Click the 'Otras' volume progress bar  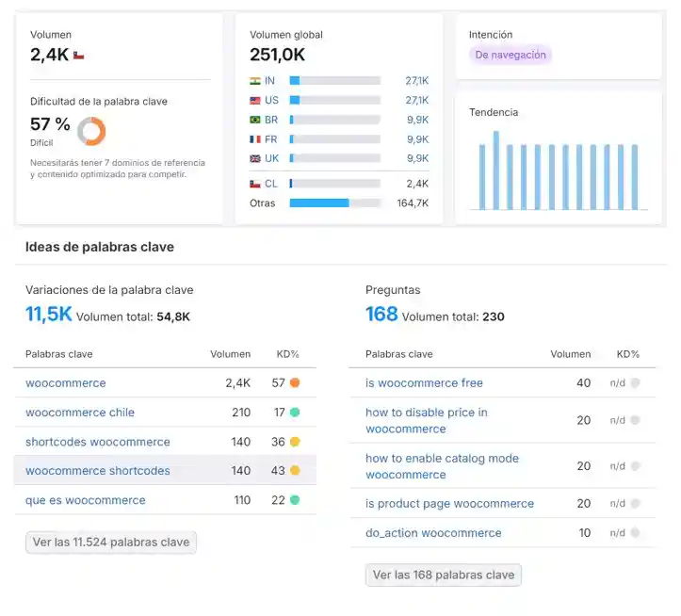coord(334,203)
